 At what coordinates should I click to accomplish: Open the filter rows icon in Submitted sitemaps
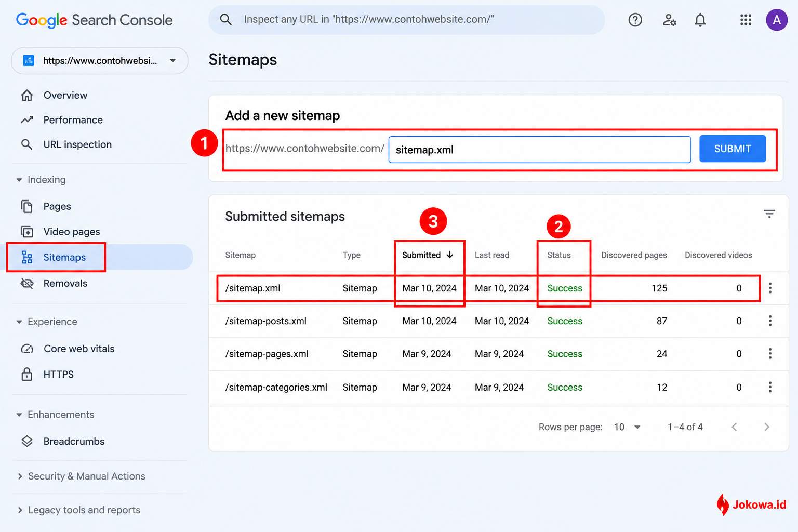(x=769, y=214)
